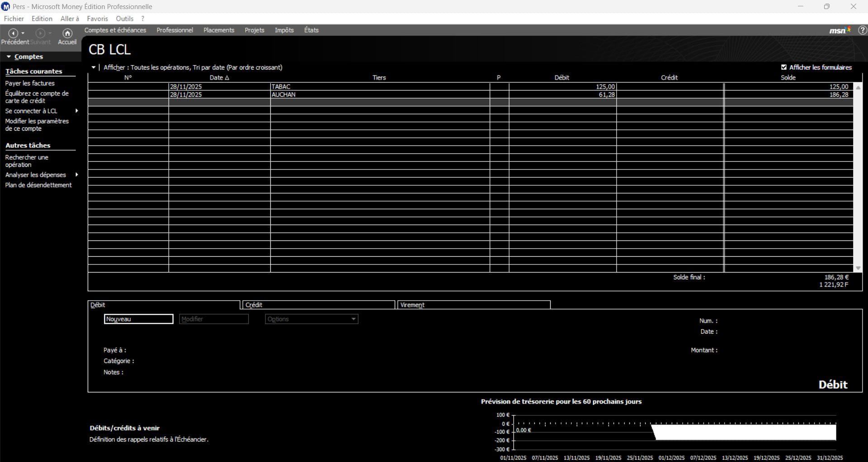Click the Nouveau button
The height and width of the screenshot is (462, 868).
pyautogui.click(x=138, y=319)
